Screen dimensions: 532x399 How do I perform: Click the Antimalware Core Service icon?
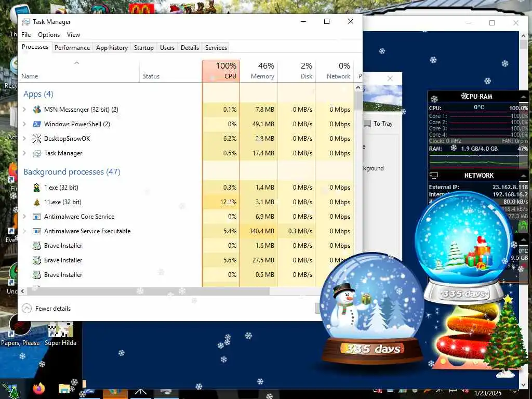[37, 217]
